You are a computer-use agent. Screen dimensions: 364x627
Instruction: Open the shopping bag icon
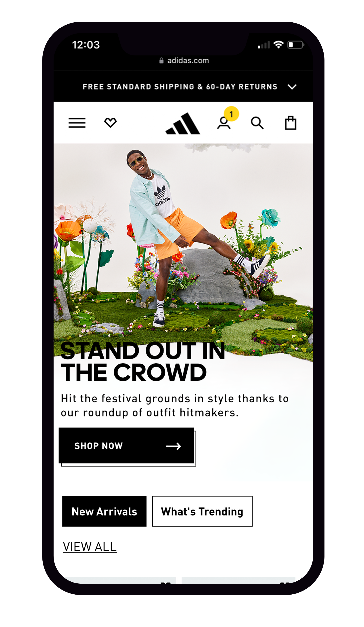point(290,123)
